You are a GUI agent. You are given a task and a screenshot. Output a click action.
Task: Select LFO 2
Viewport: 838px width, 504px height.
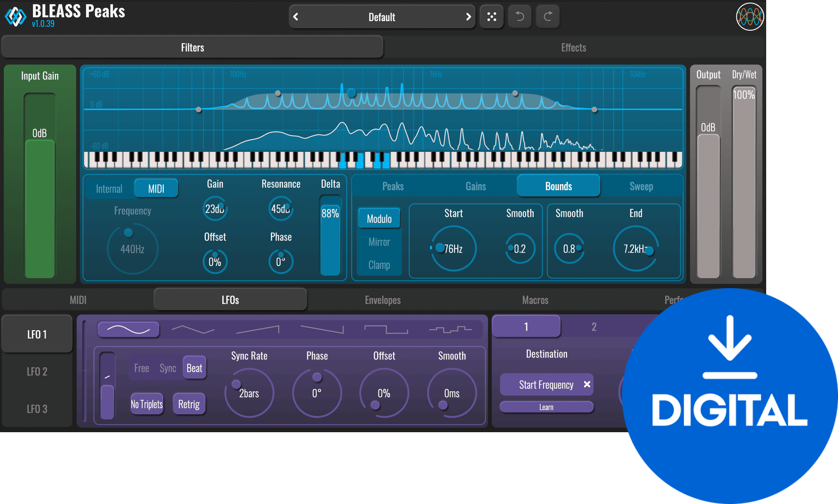tap(37, 371)
